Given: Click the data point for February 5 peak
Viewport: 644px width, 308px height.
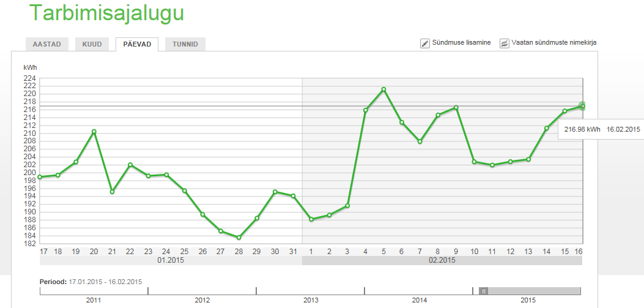Looking at the screenshot, I should click(383, 89).
